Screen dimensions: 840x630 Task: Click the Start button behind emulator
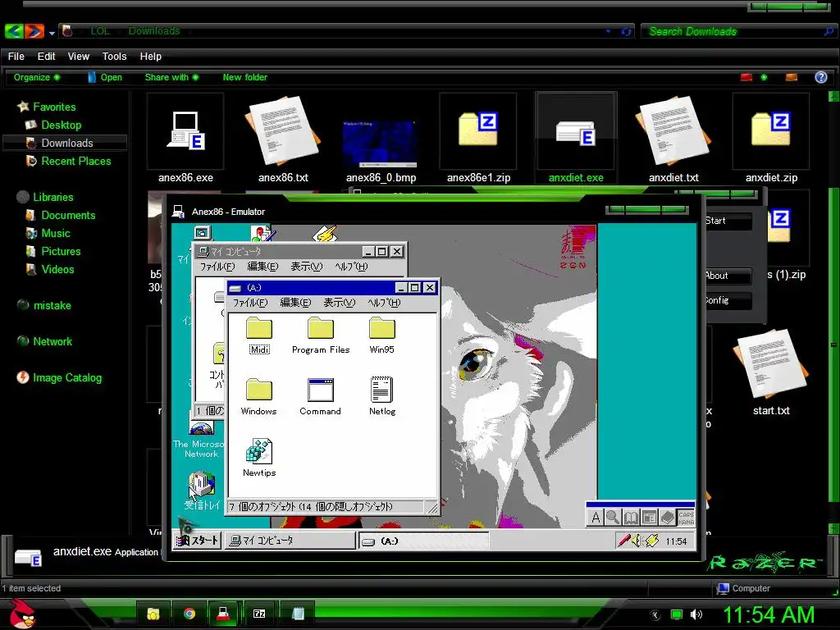click(727, 221)
